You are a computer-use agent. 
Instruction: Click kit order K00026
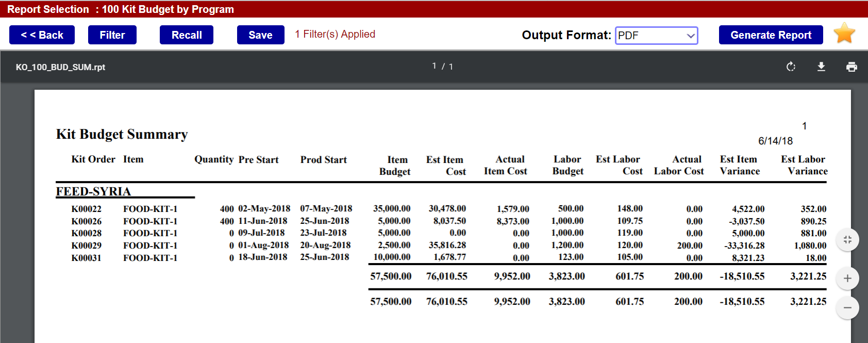[86, 221]
